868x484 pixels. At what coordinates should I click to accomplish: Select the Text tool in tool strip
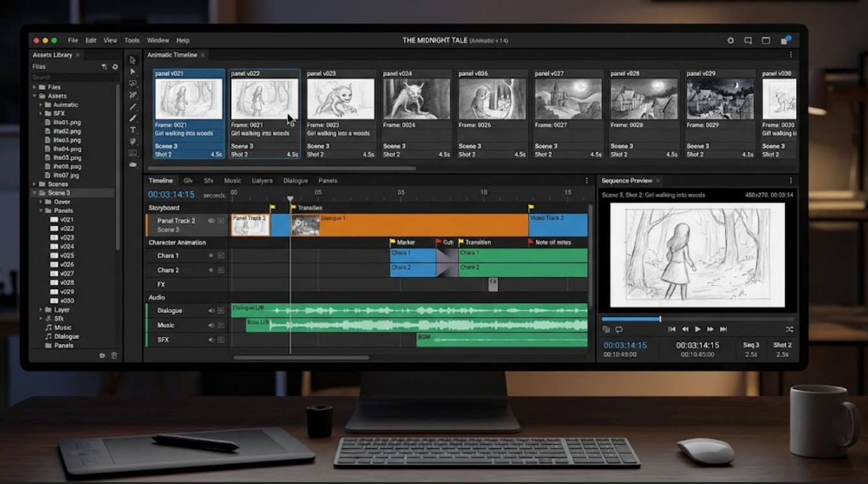(x=133, y=130)
